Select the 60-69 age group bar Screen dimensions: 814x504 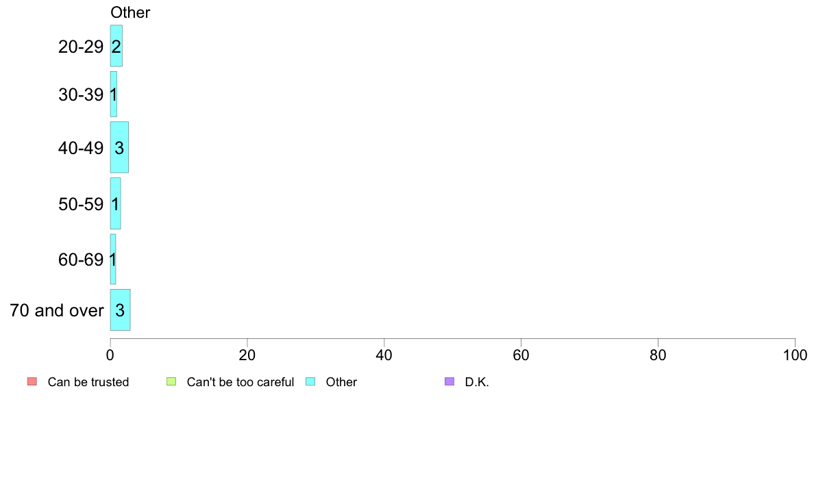(x=112, y=259)
